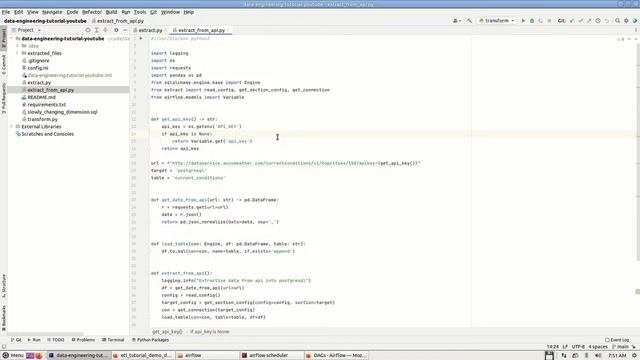Hide the Project panel with minus icon
Viewport: 640px width, 360px height.
tap(125, 30)
